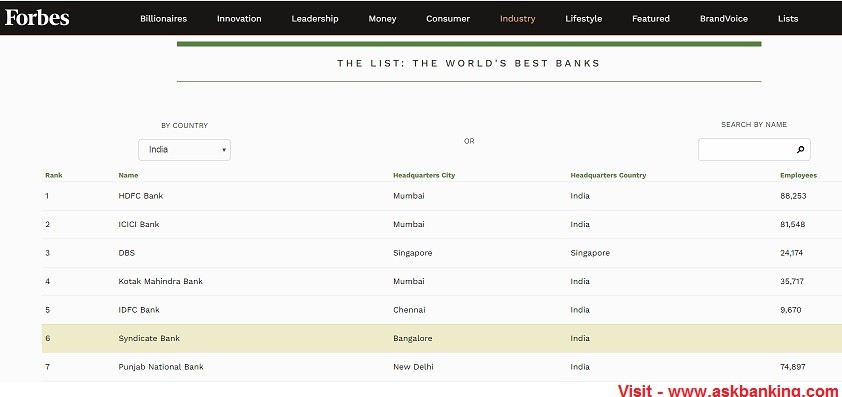Open the Billionaires menu
The image size is (842, 397).
point(164,19)
